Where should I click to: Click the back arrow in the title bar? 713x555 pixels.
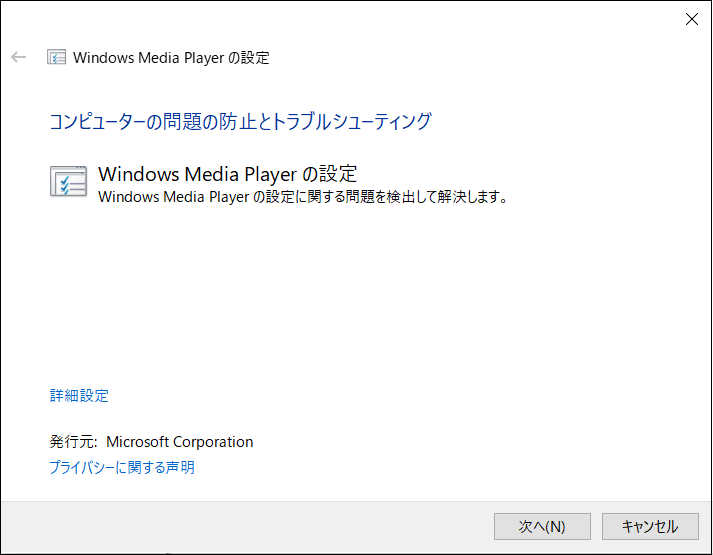pos(19,57)
